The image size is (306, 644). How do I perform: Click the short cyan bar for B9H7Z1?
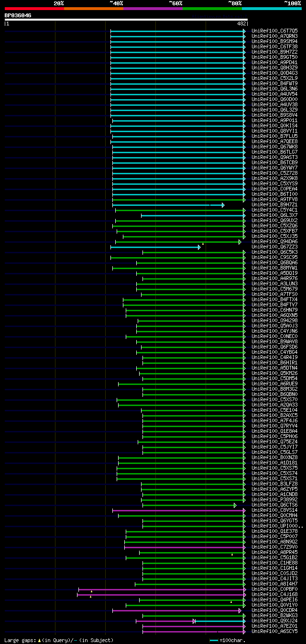pyautogui.click(x=168, y=205)
